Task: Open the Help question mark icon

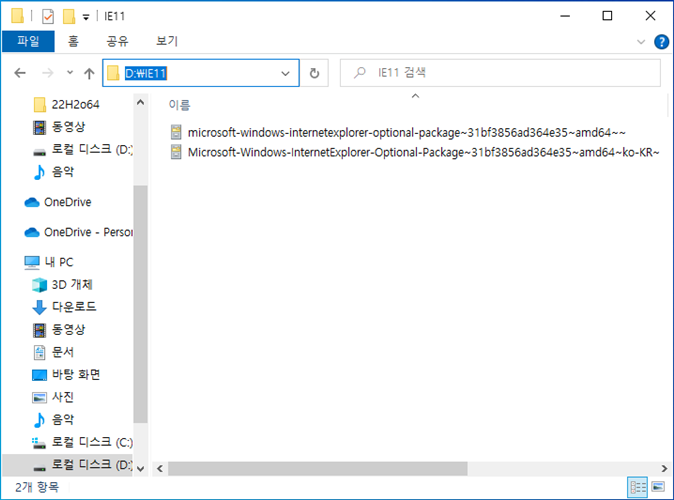Action: [661, 42]
